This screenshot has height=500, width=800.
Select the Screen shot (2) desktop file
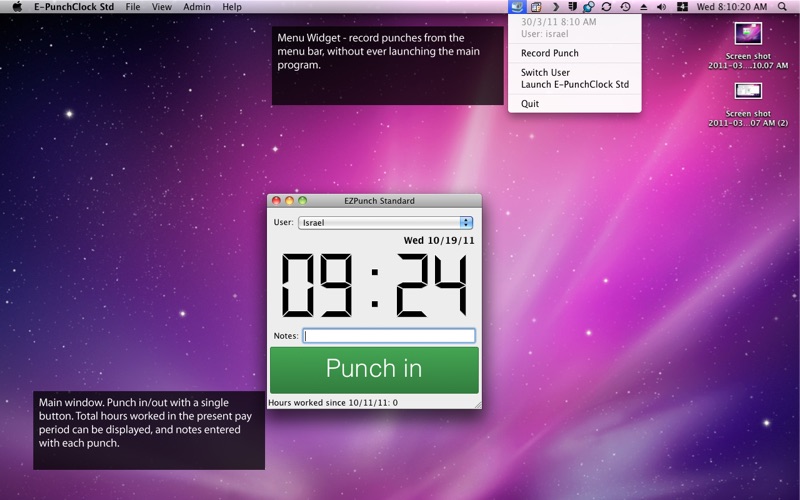point(748,105)
